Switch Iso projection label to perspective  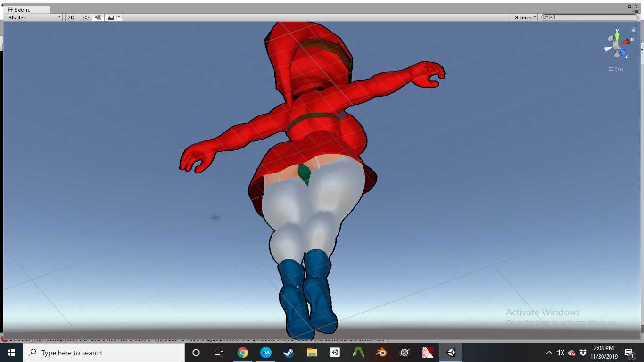[x=616, y=69]
